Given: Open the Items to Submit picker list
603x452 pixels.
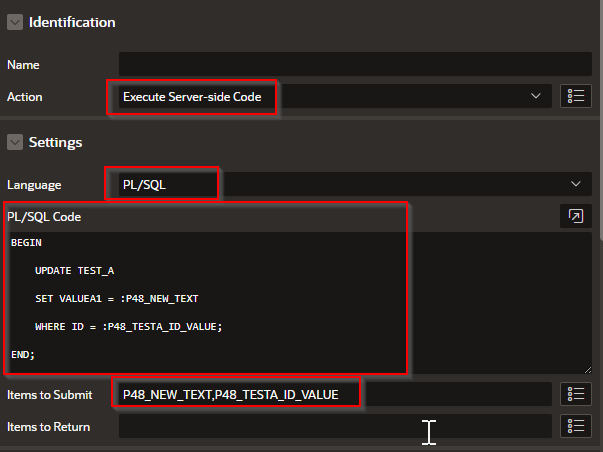Looking at the screenshot, I should click(576, 394).
